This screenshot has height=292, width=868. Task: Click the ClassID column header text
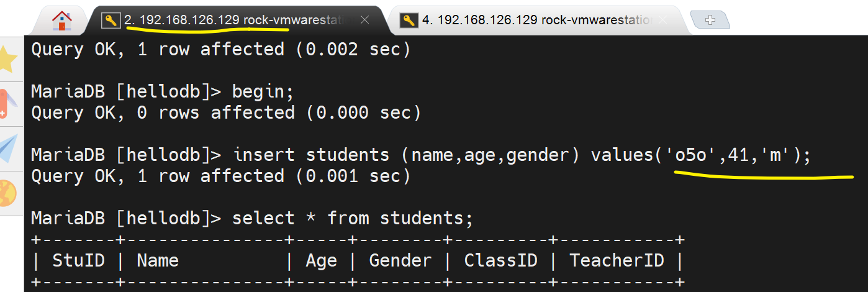[x=500, y=260]
